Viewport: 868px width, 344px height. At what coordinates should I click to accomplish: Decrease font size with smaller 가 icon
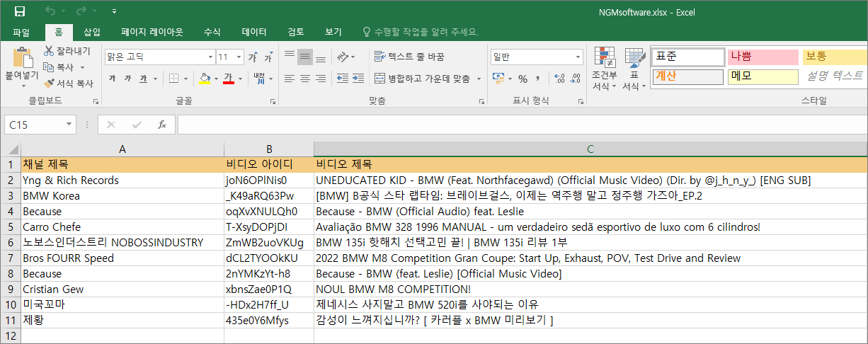click(x=268, y=57)
